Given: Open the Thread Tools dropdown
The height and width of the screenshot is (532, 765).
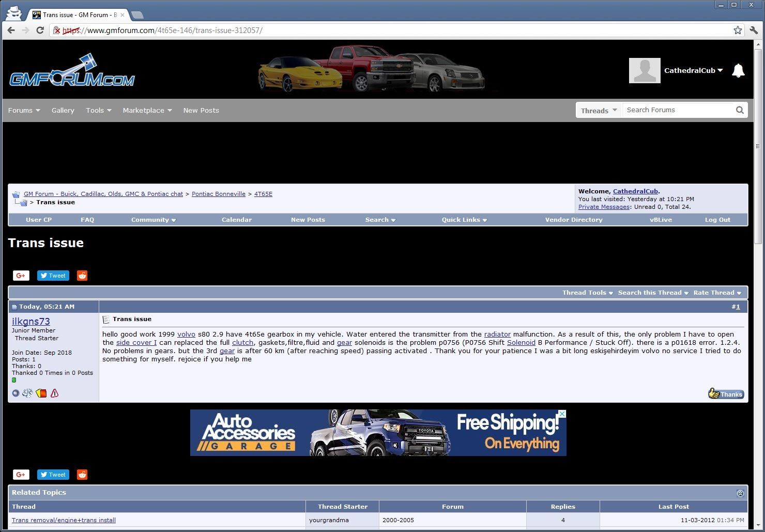Looking at the screenshot, I should tap(587, 293).
